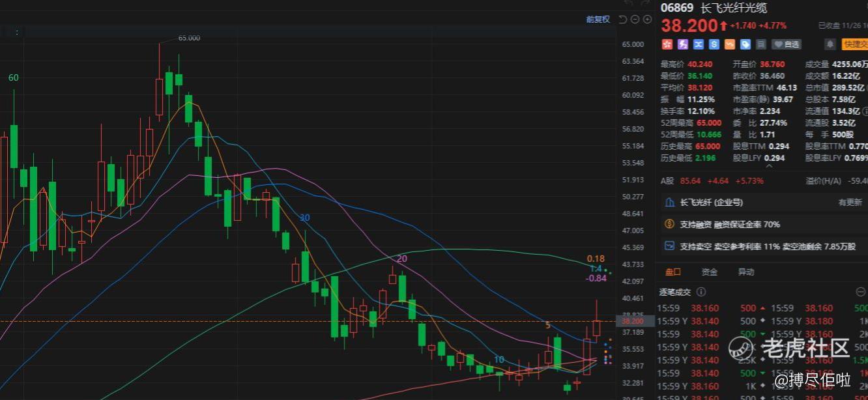Click the 换手率 12.10% value
This screenshot has width=868, height=400.
(701, 111)
